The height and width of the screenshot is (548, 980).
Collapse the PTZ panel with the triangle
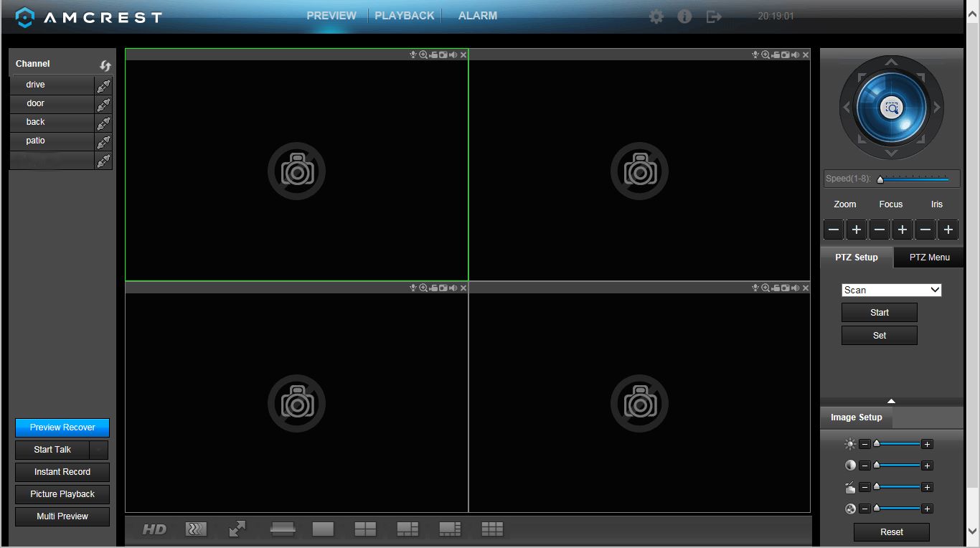pos(891,401)
